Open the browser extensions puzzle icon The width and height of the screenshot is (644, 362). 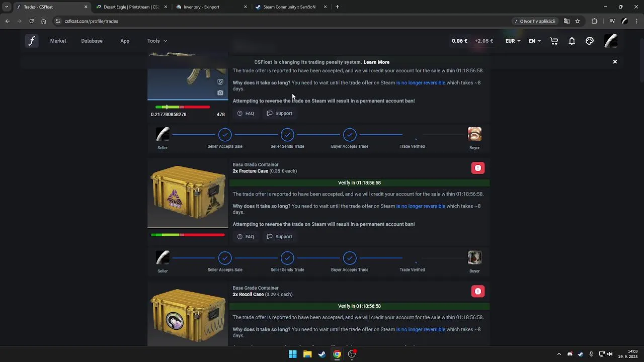tap(595, 21)
